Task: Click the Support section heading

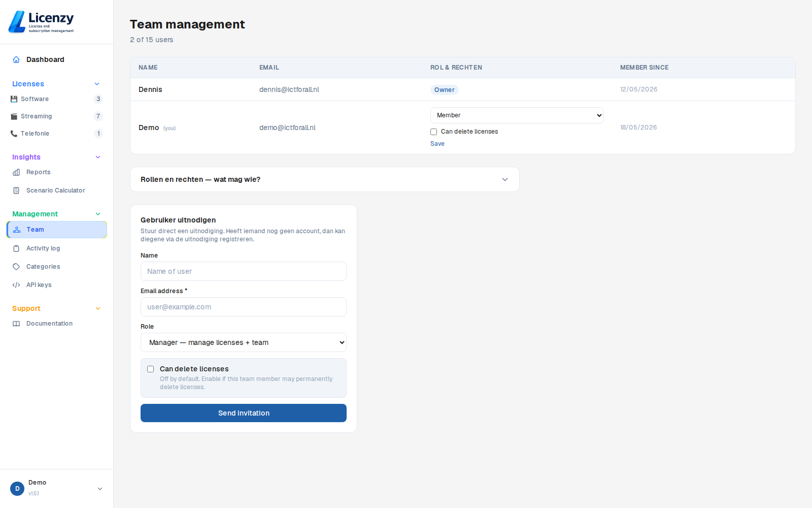Action: (26, 308)
